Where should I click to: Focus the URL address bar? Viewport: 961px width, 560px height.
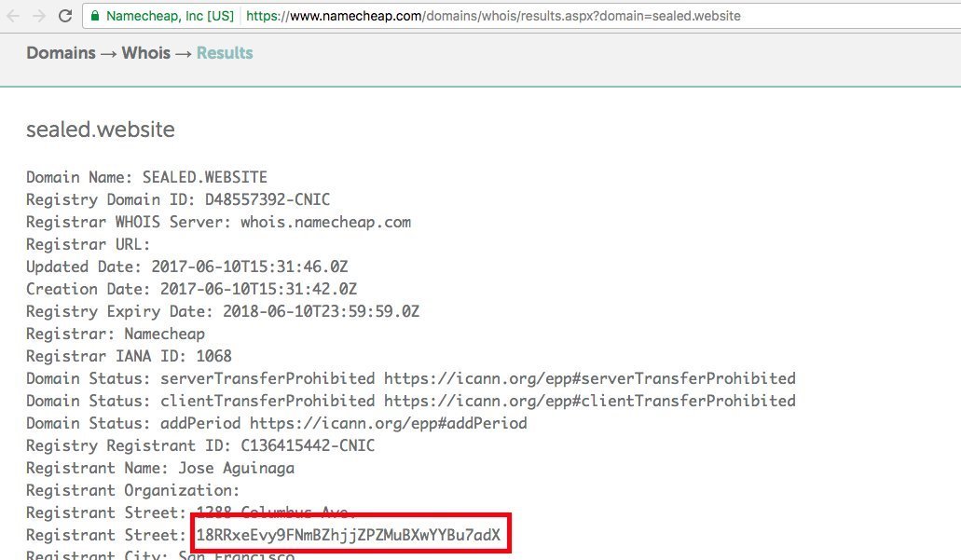(521, 16)
